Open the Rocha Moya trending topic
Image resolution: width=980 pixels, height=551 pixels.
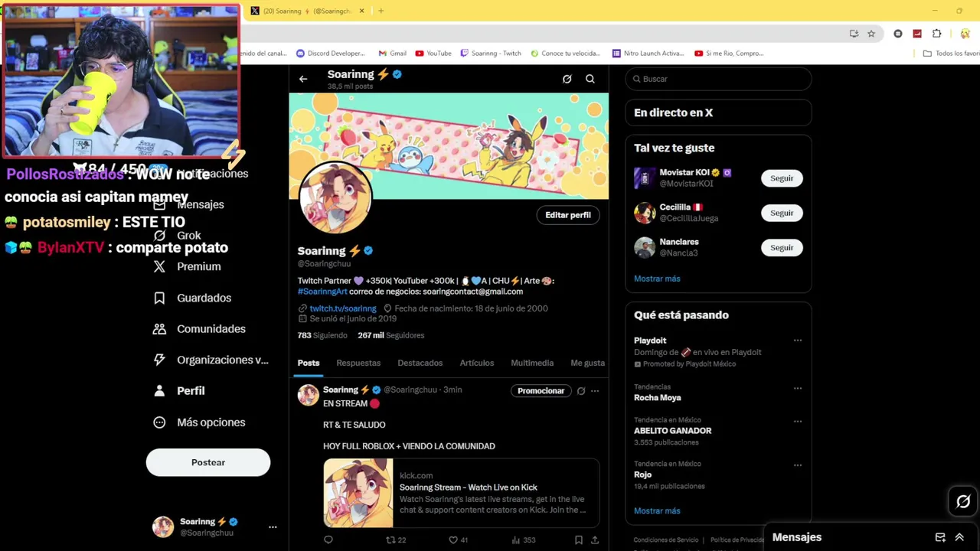pos(657,398)
